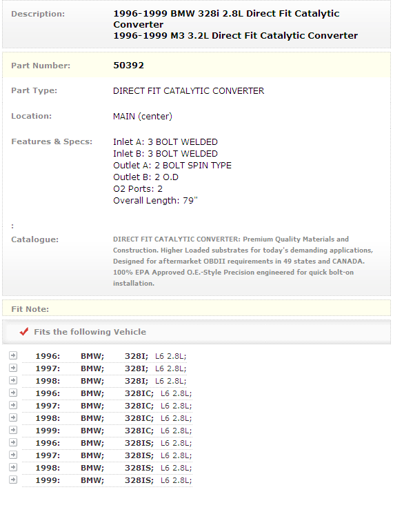Click the 'O2 Ports: 2' spec
The height and width of the screenshot is (532, 393).
tap(138, 188)
